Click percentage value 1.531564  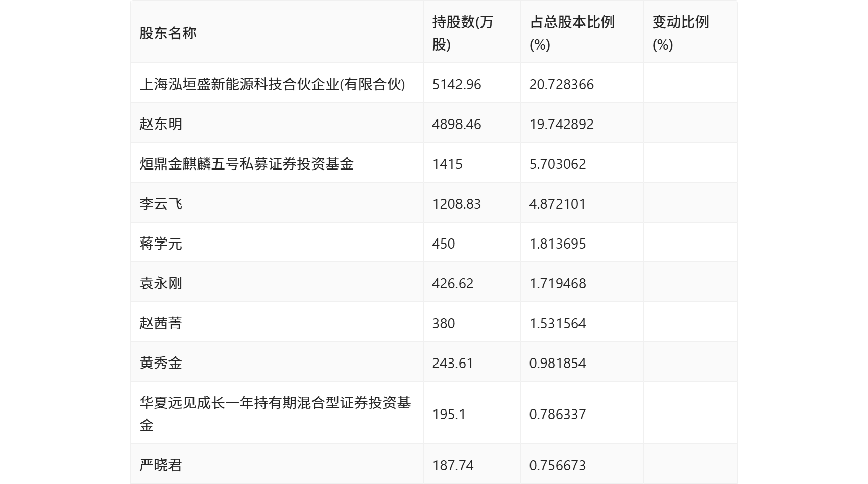point(558,323)
